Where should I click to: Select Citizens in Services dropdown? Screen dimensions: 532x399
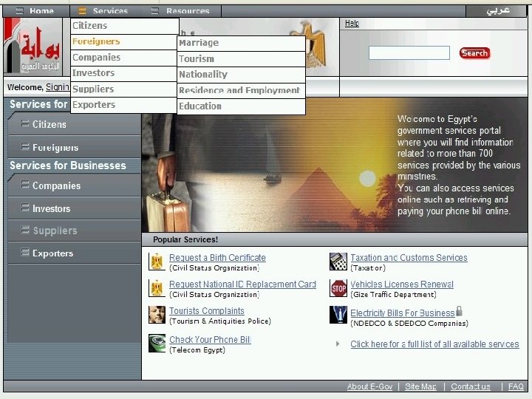pos(125,26)
